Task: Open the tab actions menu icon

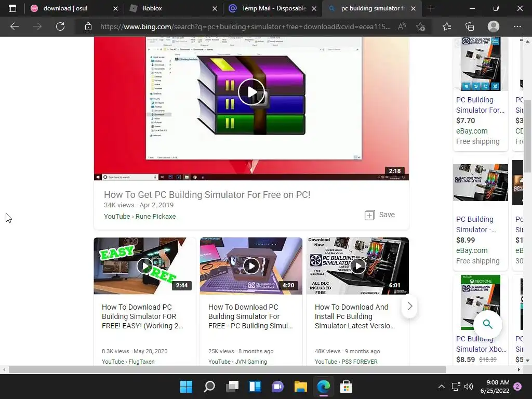Action: 12,8
